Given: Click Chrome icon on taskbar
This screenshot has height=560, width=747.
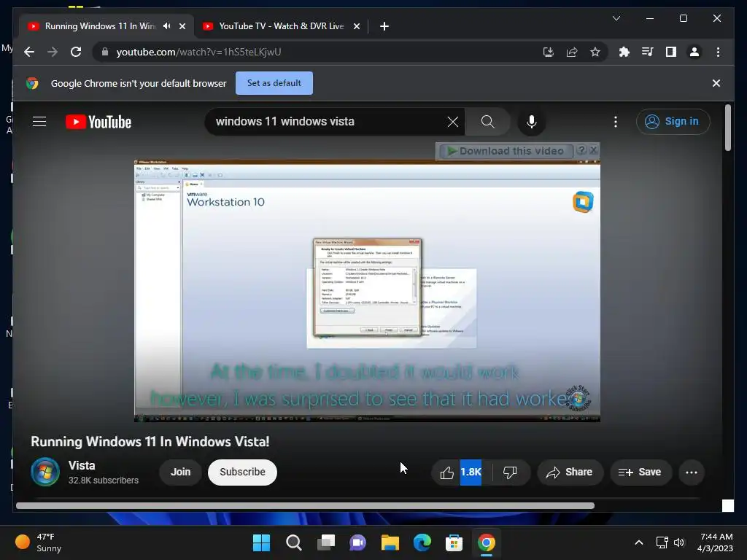Looking at the screenshot, I should point(487,542).
